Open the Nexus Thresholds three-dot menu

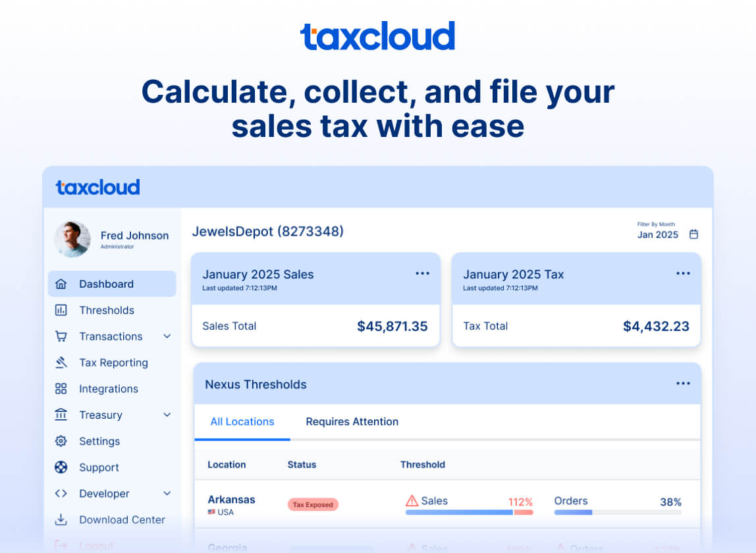coord(683,383)
